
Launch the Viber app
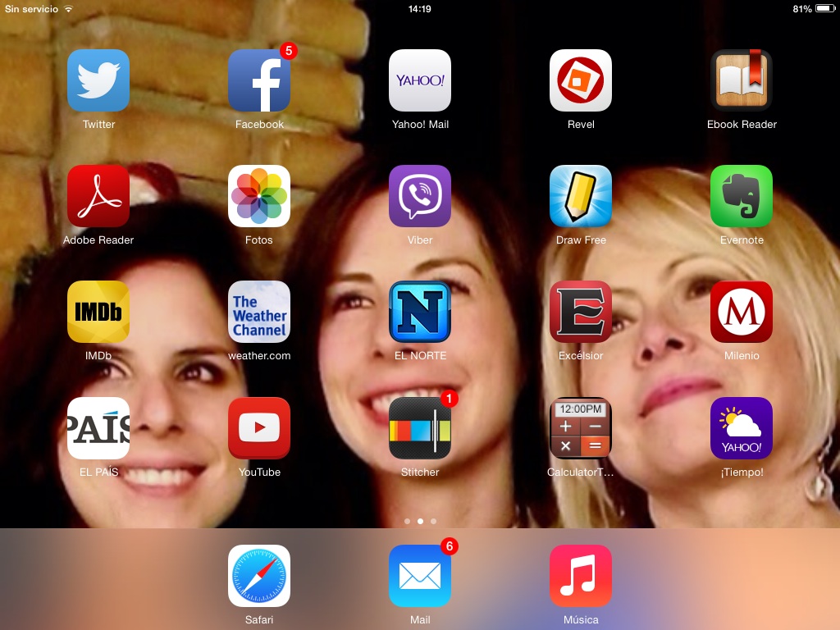click(x=420, y=196)
